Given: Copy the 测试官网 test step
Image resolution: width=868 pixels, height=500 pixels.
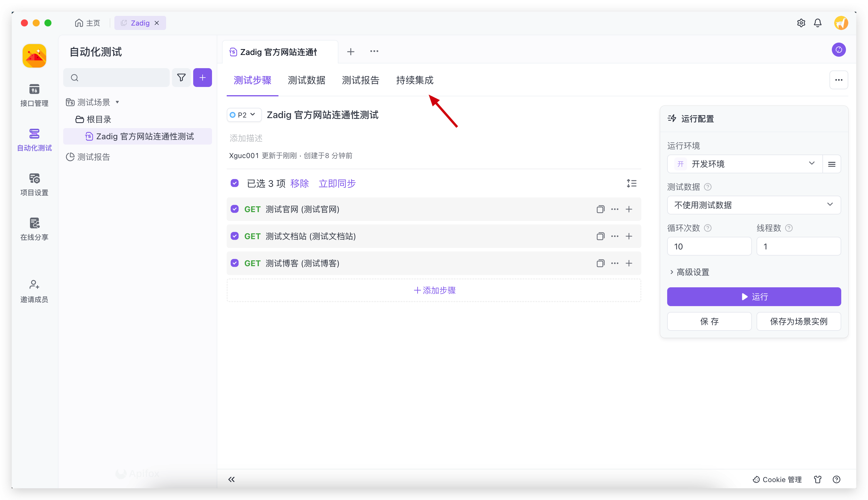Looking at the screenshot, I should [x=600, y=209].
